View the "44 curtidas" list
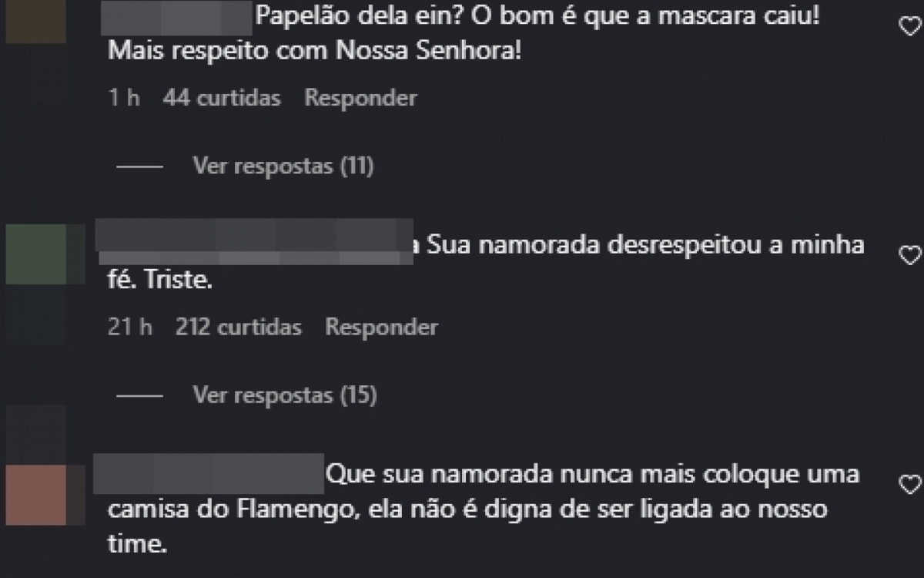Image resolution: width=924 pixels, height=578 pixels. click(x=222, y=97)
